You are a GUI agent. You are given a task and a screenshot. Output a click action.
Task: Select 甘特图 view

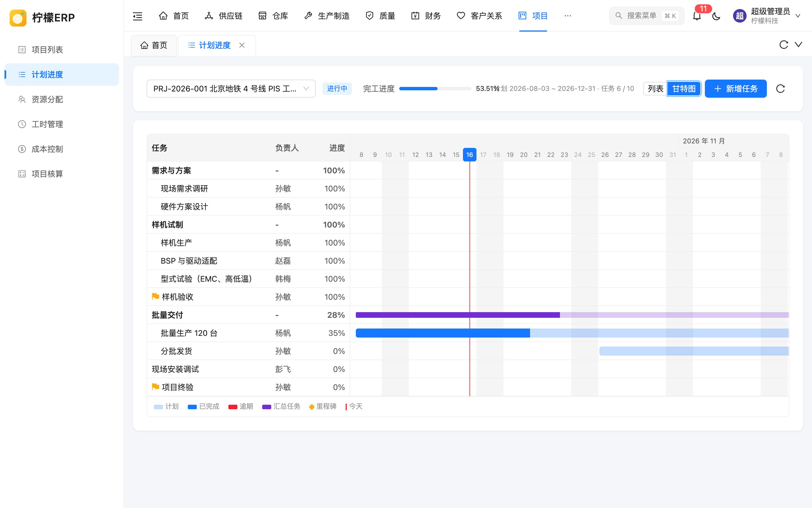[684, 89]
